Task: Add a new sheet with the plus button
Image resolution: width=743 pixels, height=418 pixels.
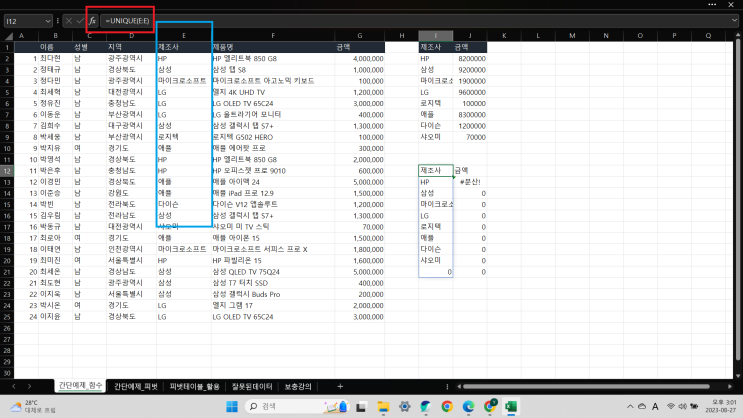Action: (x=340, y=387)
